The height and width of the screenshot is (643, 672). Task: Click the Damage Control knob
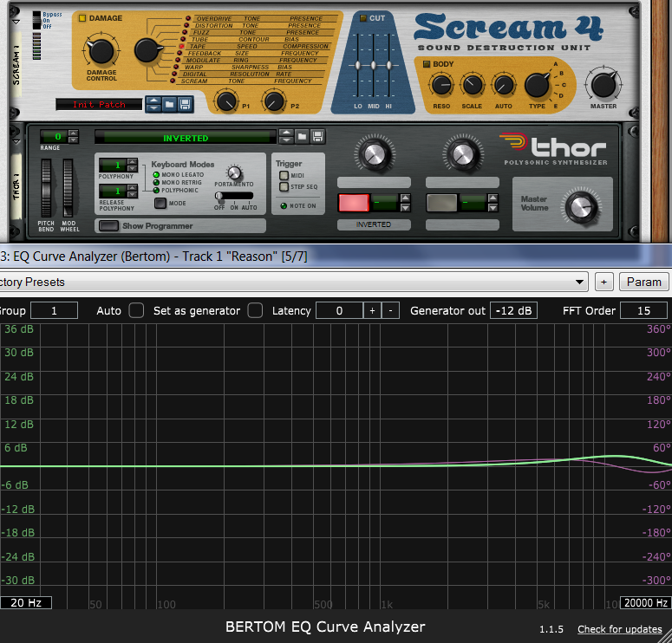click(101, 51)
